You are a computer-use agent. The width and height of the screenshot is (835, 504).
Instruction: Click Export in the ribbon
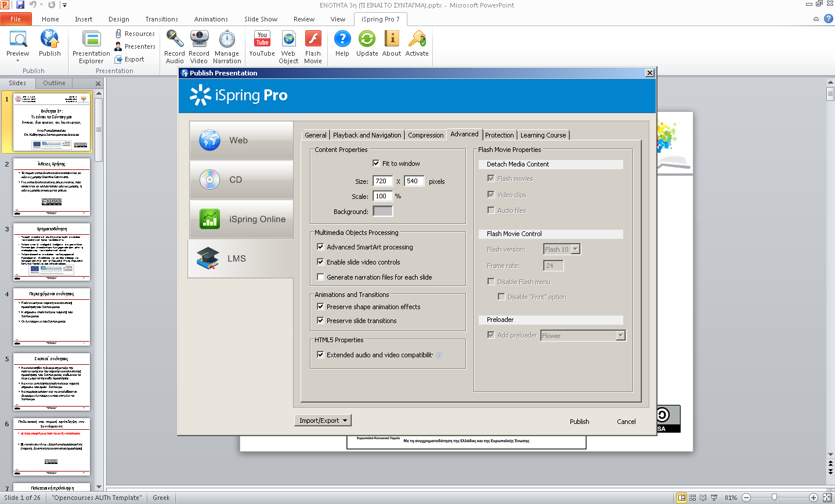[129, 59]
